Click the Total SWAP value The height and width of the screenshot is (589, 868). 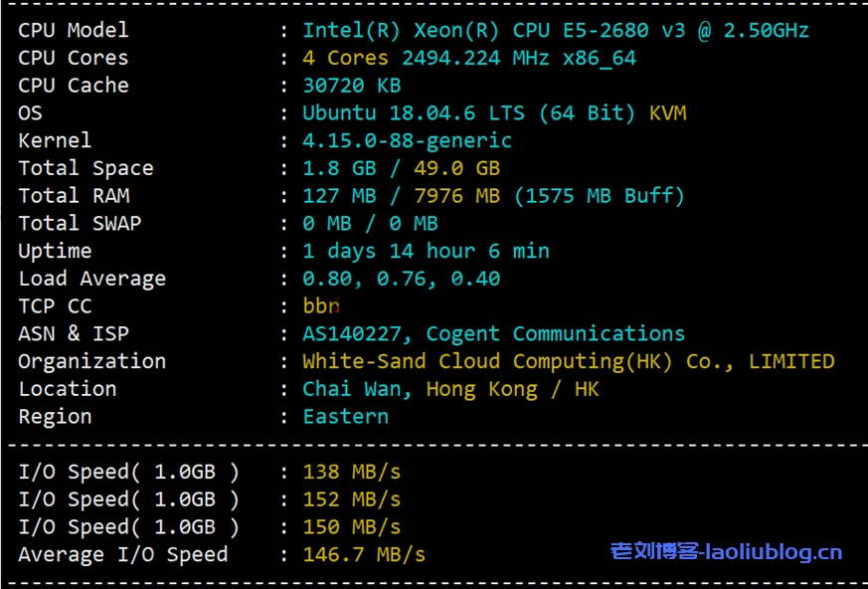[366, 223]
